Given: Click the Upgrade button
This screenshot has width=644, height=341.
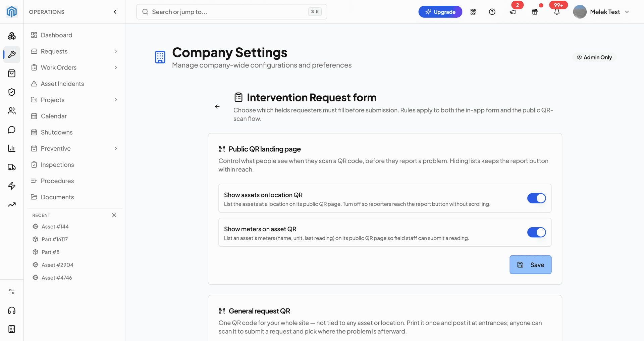Looking at the screenshot, I should [x=440, y=12].
